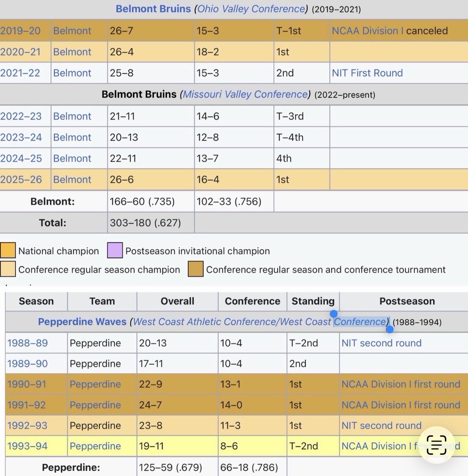Image resolution: width=468 pixels, height=476 pixels.
Task: Open NCAA Division I first round link, 1990–91
Action: [x=401, y=384]
